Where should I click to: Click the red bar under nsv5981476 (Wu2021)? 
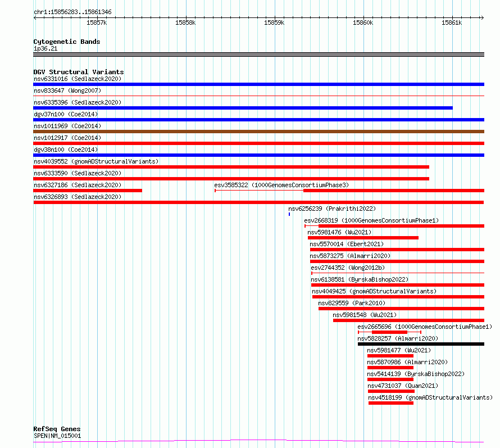coord(363,238)
